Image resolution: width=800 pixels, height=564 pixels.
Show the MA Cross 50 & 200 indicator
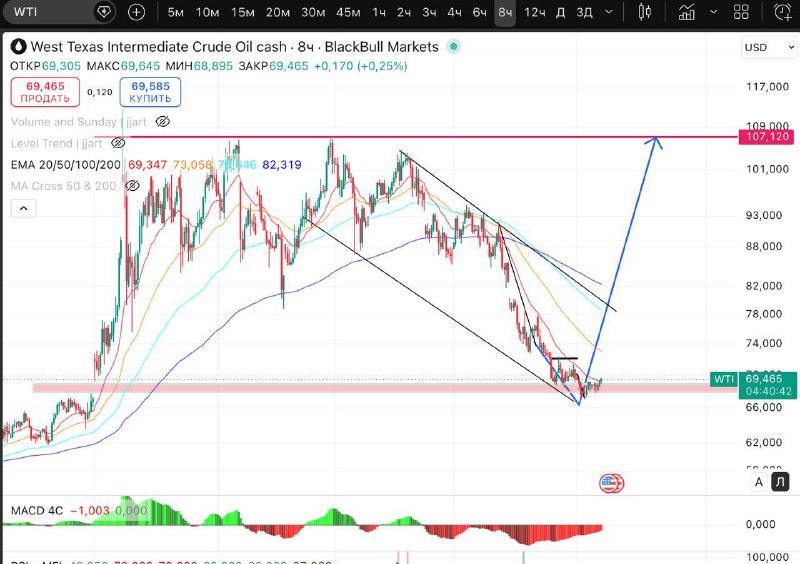[x=132, y=186]
